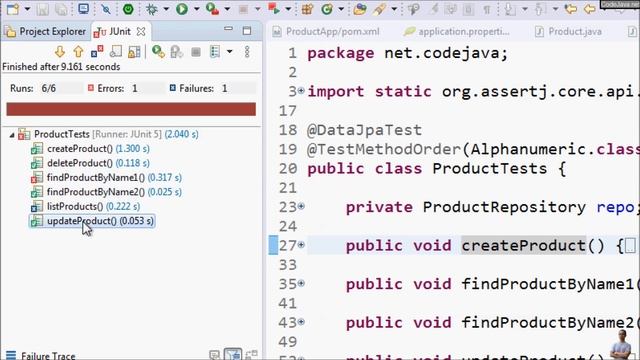This screenshot has width=640, height=360.
Task: Open the Coverage dropdown arrow
Action: pos(227,9)
